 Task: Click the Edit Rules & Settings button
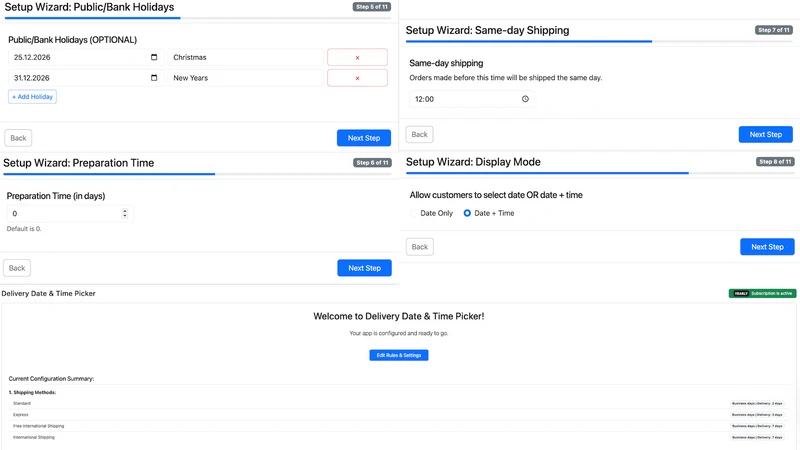(x=399, y=355)
